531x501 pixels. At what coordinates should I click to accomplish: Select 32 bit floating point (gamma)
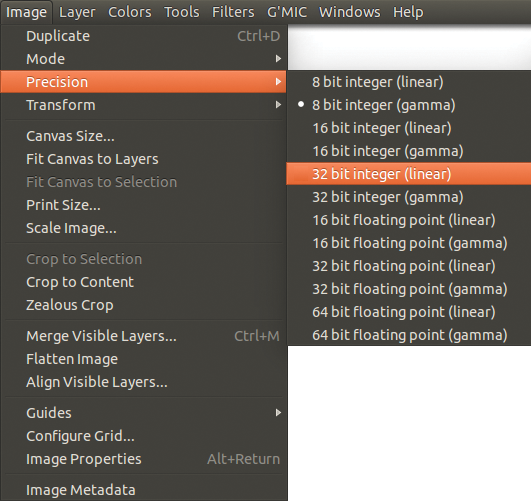click(x=409, y=289)
